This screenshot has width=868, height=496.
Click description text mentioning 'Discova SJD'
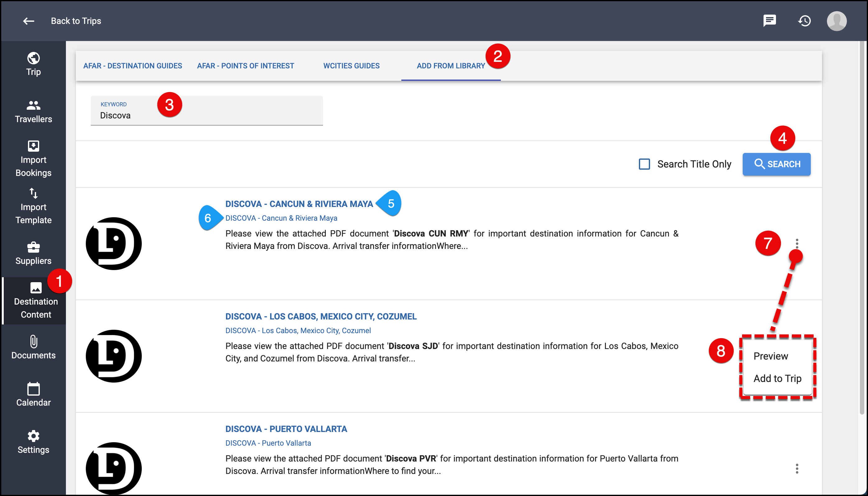451,352
